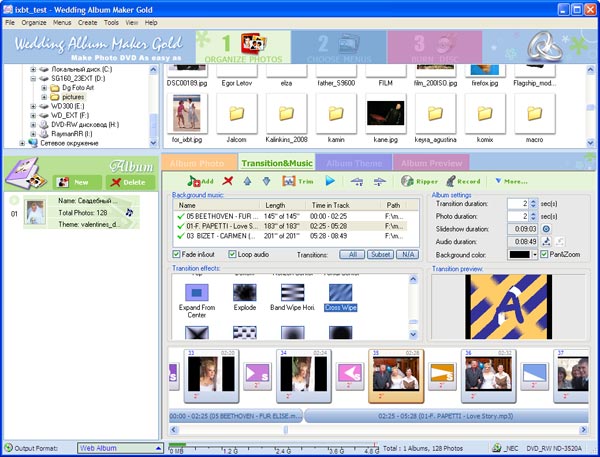
Task: Click the first move-track-arrow icon after Play
Action: [357, 181]
